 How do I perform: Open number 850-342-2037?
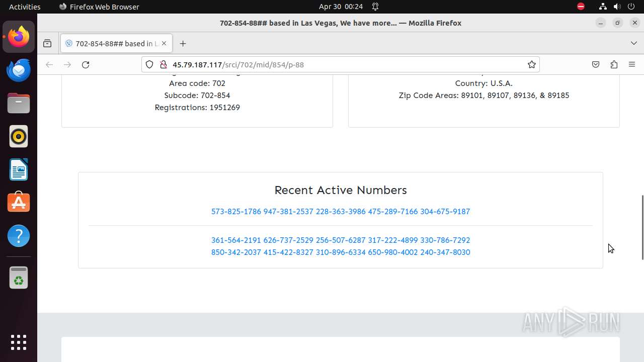point(236,252)
